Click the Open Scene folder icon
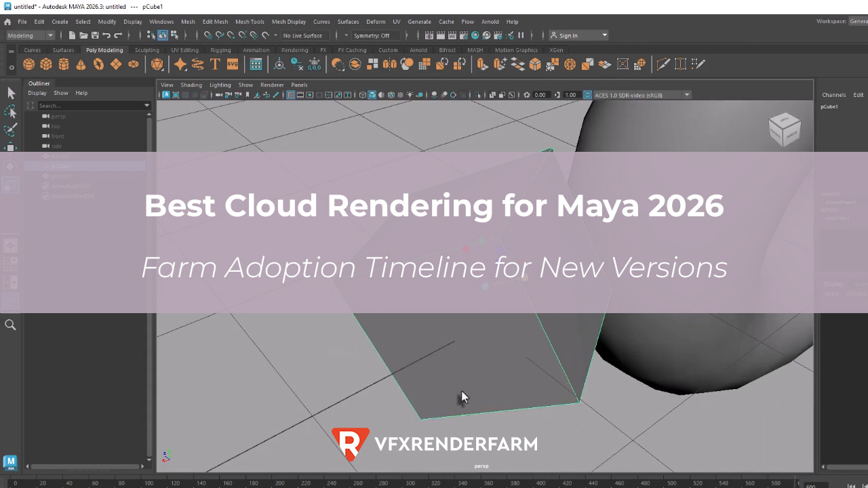The height and width of the screenshot is (488, 868). 83,35
